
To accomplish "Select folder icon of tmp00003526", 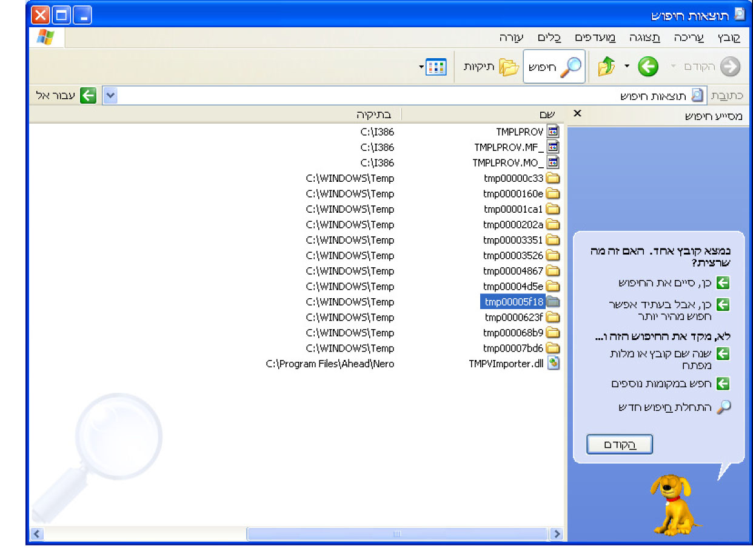I will [553, 255].
